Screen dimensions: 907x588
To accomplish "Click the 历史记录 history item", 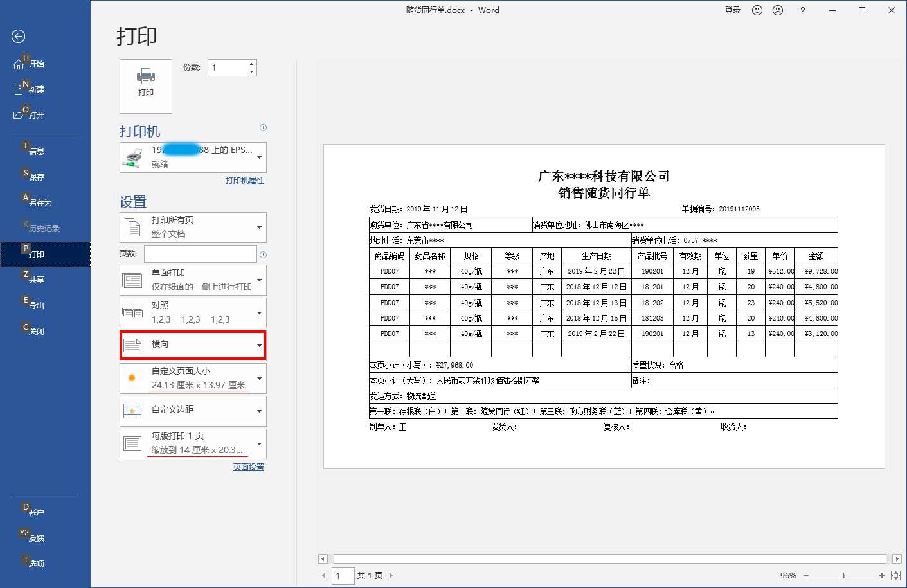I will 45,228.
